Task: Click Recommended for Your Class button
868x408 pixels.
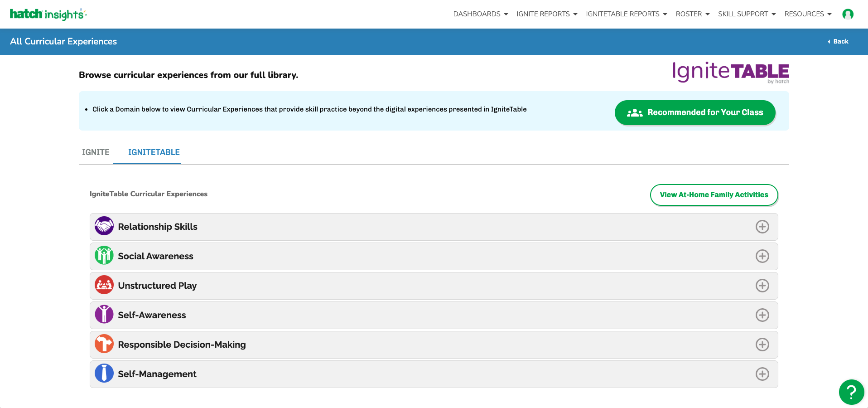Action: (x=695, y=112)
